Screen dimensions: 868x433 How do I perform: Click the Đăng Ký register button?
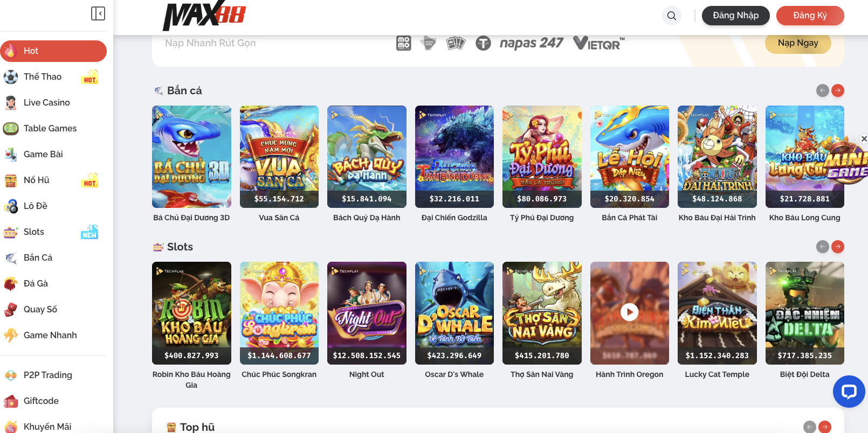(x=810, y=16)
